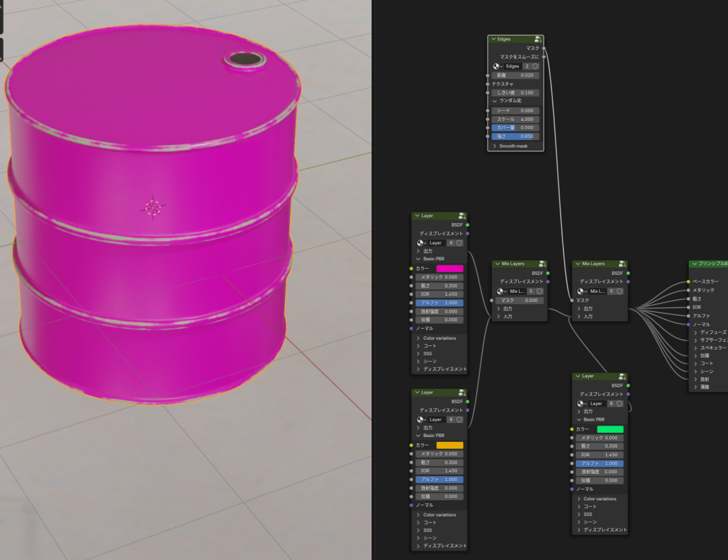This screenshot has width=728, height=560.
Task: Click the pink color swatch on Layer node
Action: coord(449,269)
